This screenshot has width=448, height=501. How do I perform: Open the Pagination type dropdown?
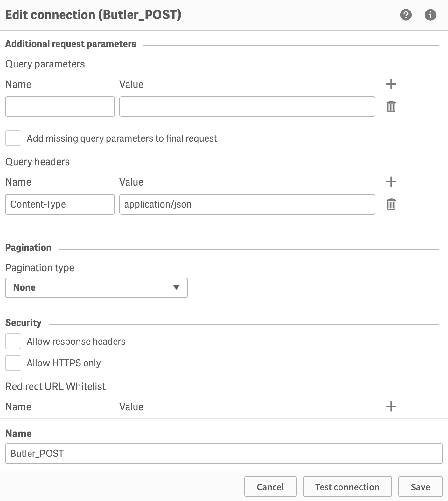[96, 288]
